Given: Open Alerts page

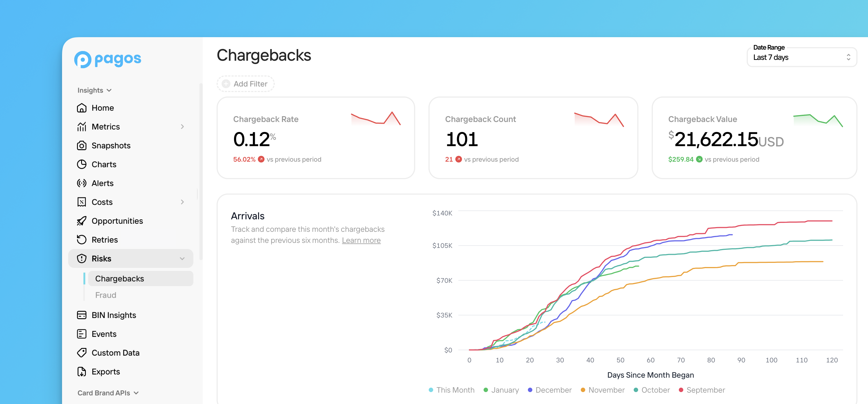Looking at the screenshot, I should click(131, 184).
